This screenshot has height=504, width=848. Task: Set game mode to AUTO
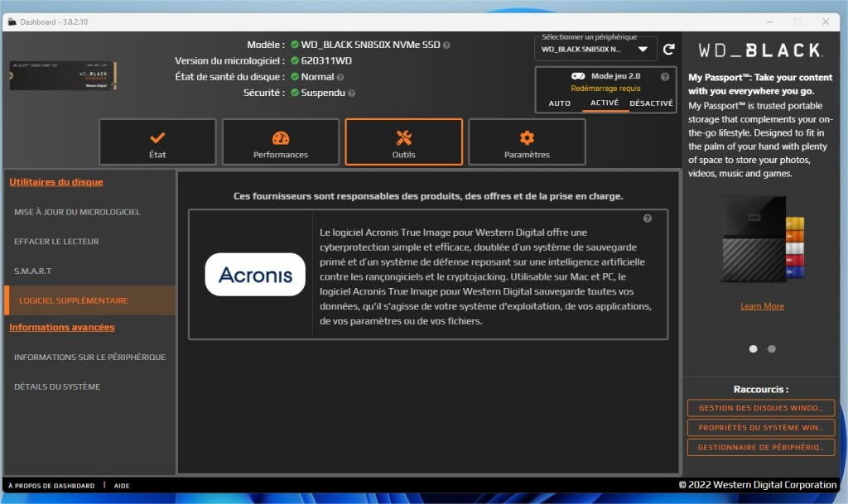[559, 103]
